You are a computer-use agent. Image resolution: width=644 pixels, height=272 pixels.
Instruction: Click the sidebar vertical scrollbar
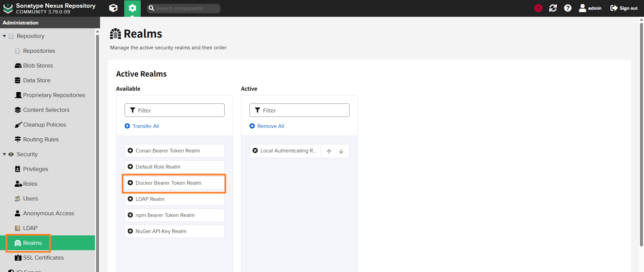coord(97,151)
